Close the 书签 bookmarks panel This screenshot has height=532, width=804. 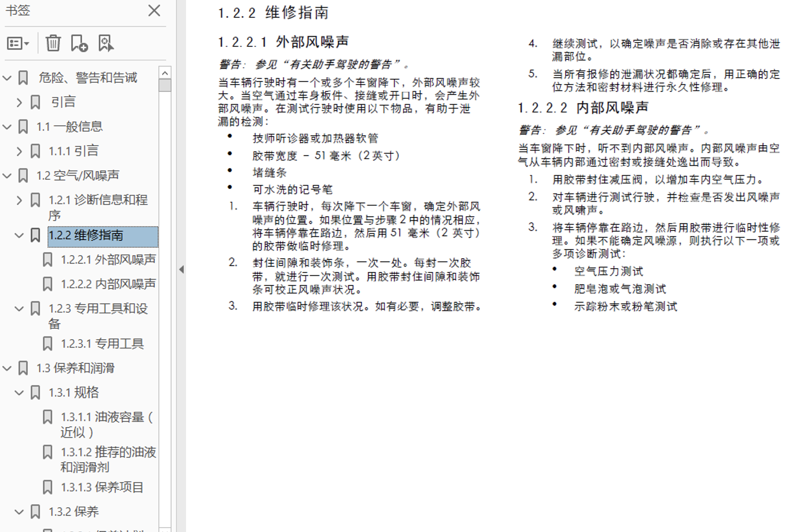click(x=154, y=11)
